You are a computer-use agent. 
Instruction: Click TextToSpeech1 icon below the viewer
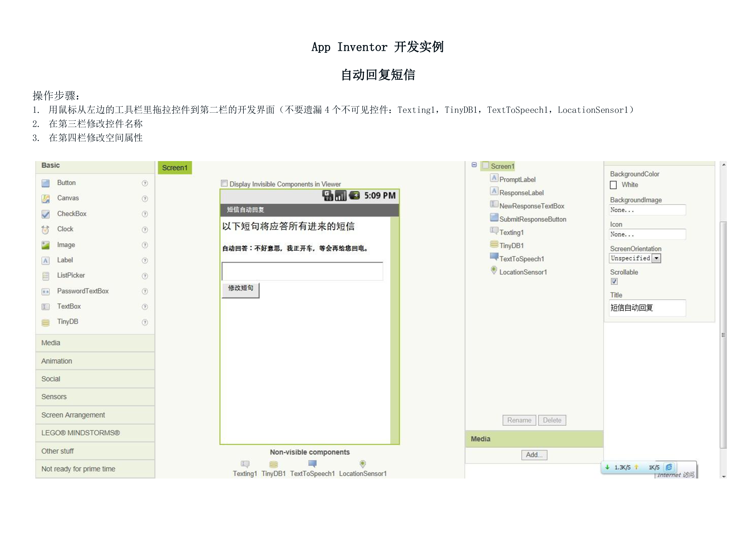point(312,464)
